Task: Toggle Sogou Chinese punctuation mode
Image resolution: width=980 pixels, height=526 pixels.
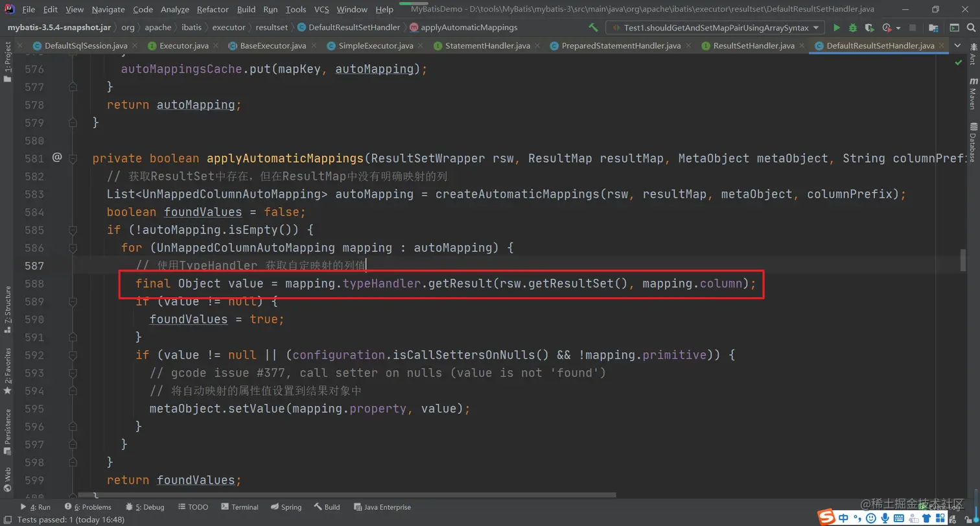Action: pos(858,518)
